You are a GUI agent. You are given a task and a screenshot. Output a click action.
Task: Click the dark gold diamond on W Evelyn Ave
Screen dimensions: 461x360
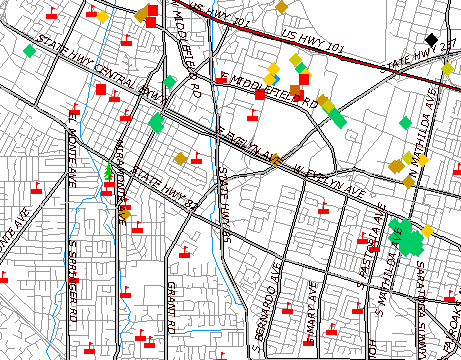click(275, 160)
